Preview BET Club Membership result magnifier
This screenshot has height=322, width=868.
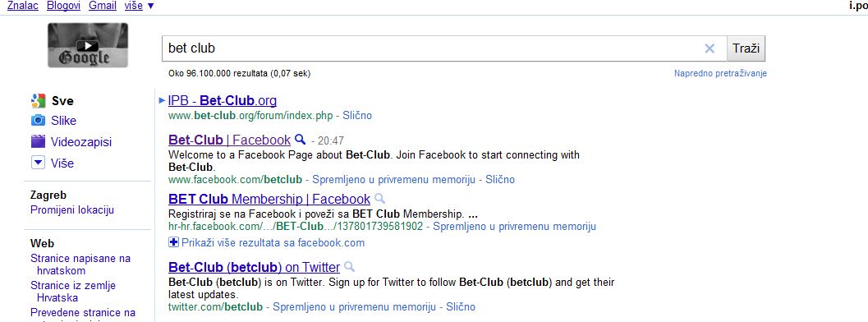click(x=379, y=199)
